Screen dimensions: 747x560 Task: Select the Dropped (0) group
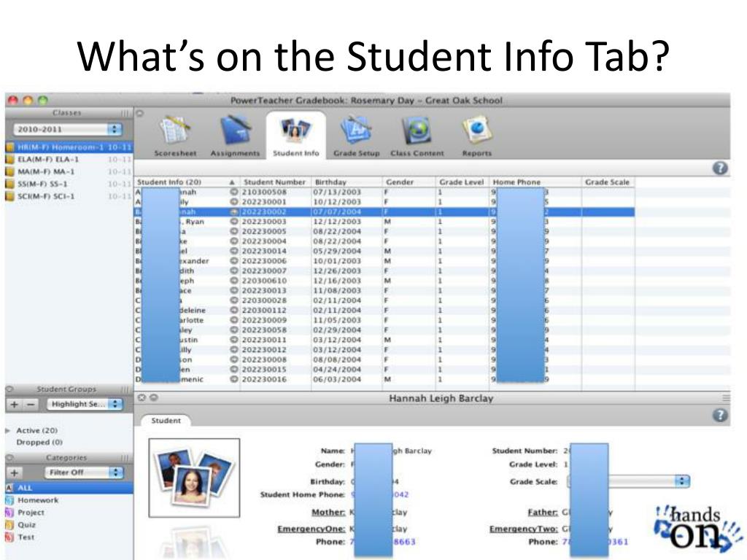(x=39, y=443)
